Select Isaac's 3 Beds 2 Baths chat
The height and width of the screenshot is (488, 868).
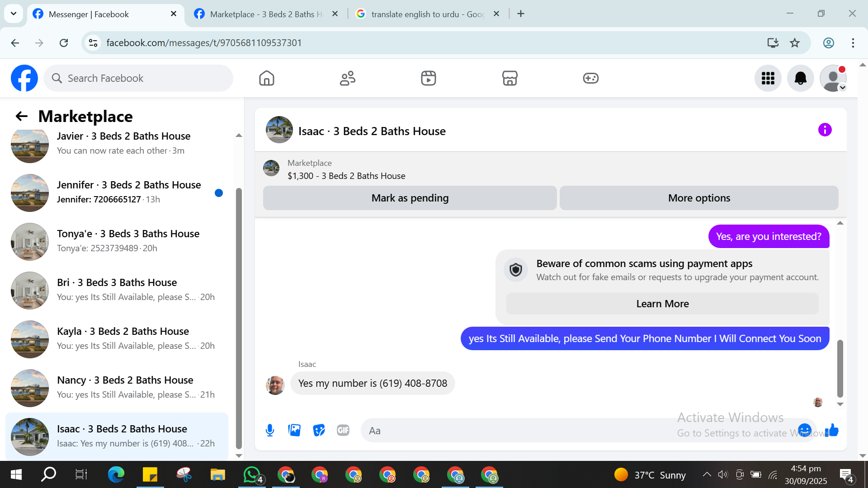pos(118,436)
